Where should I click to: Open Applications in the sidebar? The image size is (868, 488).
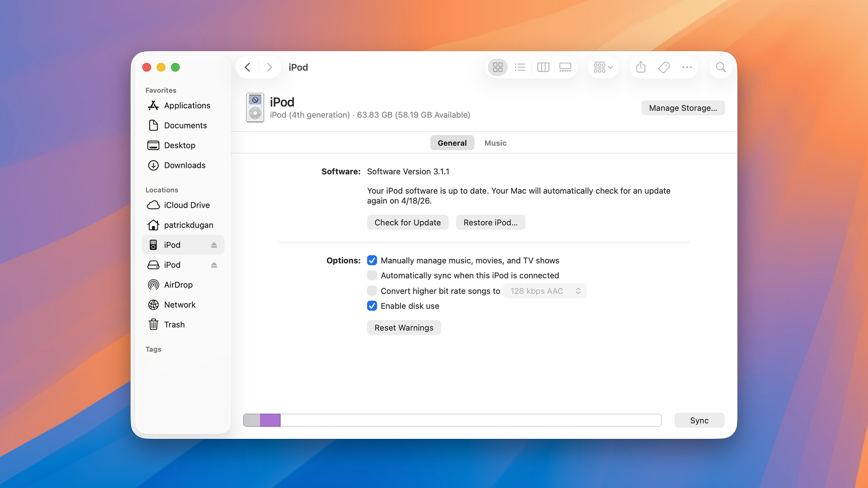(x=183, y=105)
